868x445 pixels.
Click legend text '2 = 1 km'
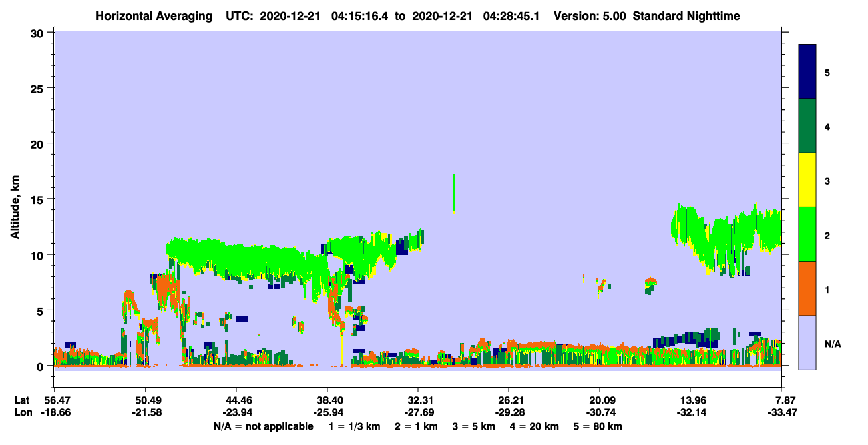pos(416,426)
